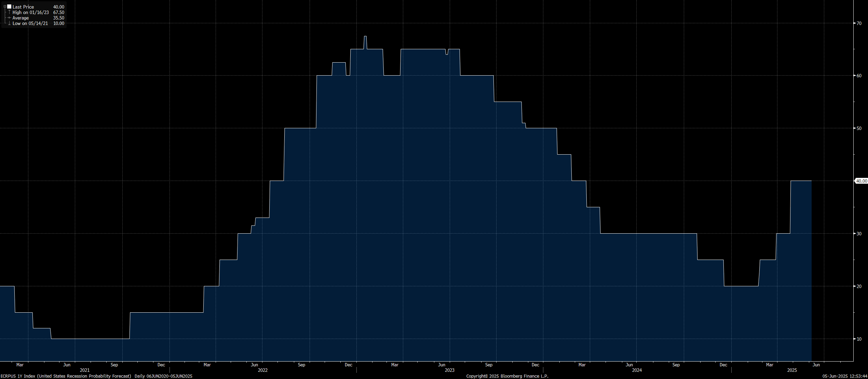868x379 pixels.
Task: Collapse the Last Price legend tree
Action: click(5, 7)
